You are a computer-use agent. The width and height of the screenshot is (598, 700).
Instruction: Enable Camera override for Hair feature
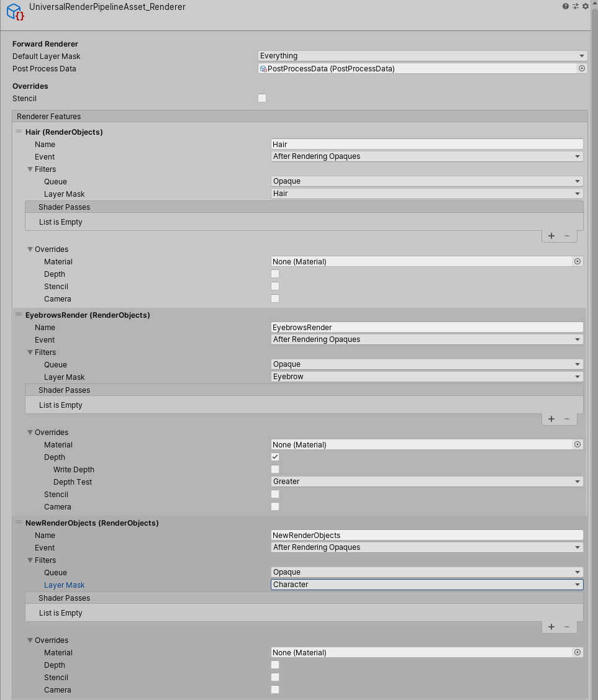coord(275,298)
